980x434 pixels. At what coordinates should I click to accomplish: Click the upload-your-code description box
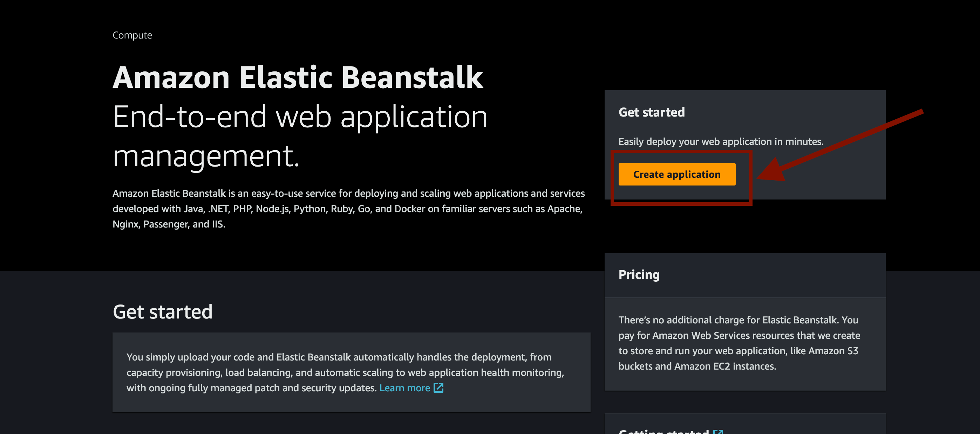[351, 372]
